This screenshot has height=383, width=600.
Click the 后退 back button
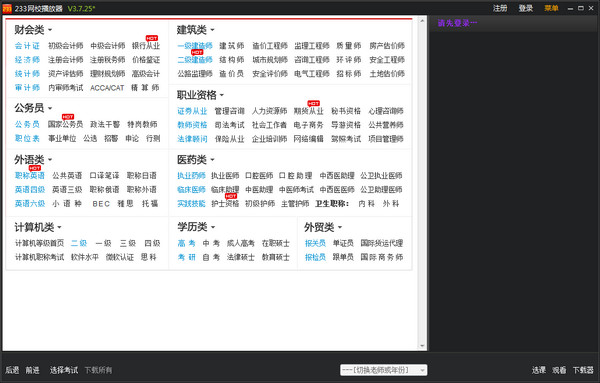[12, 370]
